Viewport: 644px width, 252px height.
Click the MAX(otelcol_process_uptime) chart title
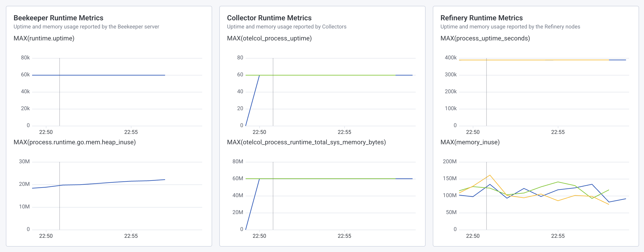[x=269, y=38]
